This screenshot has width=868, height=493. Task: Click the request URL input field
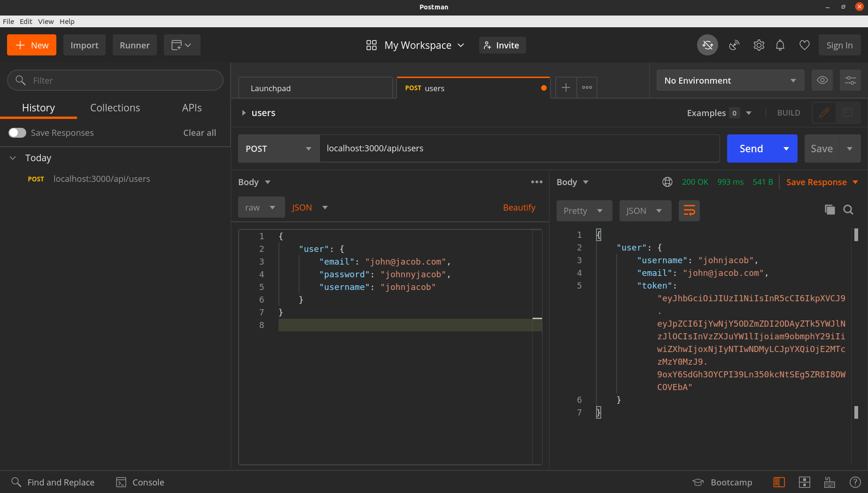tap(519, 149)
